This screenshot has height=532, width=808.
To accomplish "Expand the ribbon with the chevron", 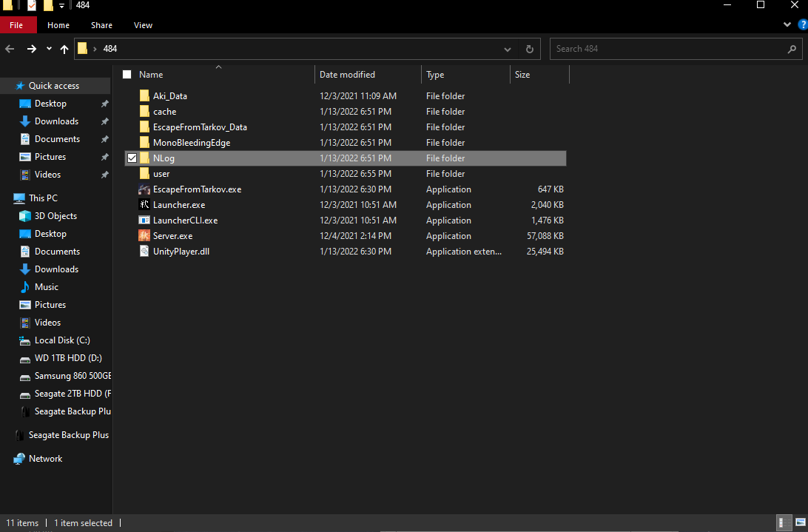I will coord(787,24).
